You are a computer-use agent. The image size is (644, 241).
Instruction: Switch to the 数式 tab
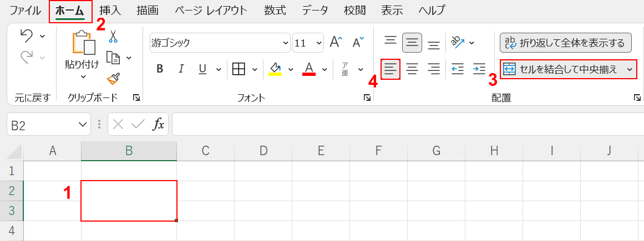coord(275,11)
